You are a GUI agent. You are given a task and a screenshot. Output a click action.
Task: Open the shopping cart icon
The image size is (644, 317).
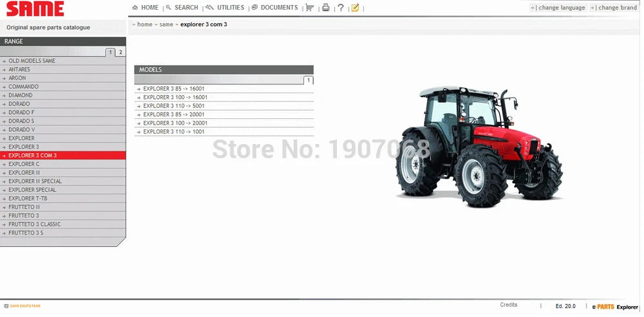click(x=310, y=7)
